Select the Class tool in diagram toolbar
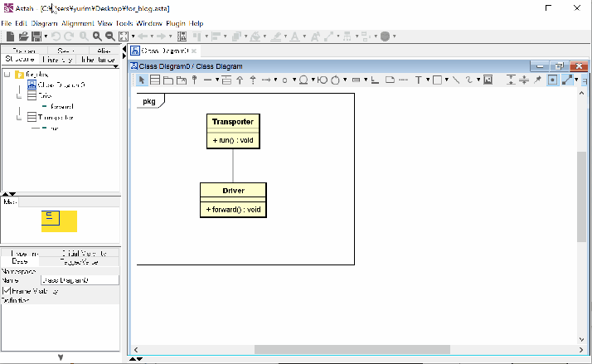Viewport: 592px width, 364px height. click(154, 80)
